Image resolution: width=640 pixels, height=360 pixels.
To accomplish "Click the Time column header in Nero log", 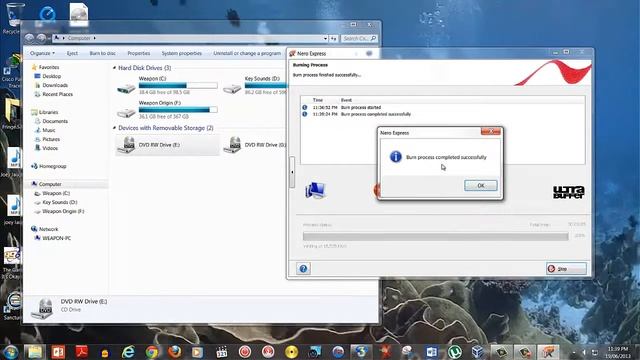I will click(x=318, y=100).
